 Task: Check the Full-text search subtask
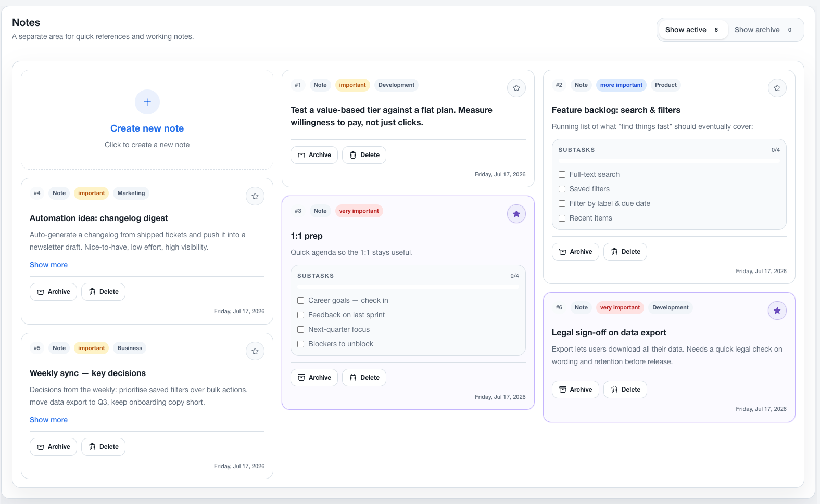point(562,175)
